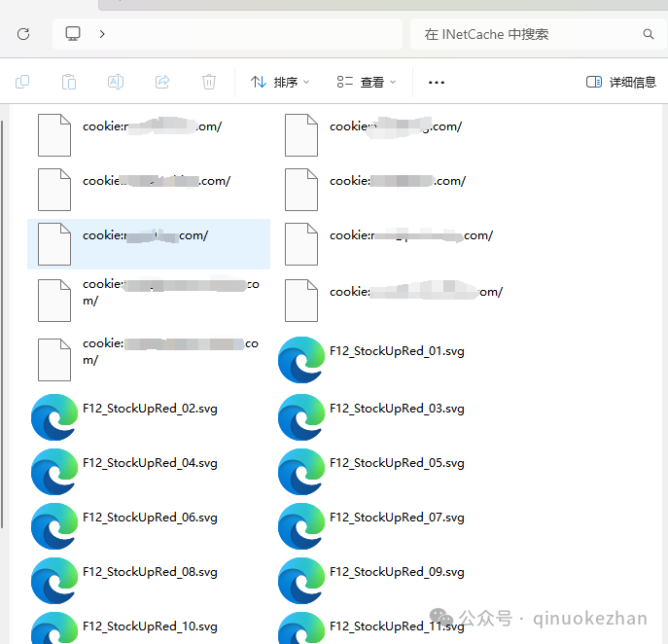Click the file name F12_StockUpRed_03.svg

pyautogui.click(x=397, y=409)
